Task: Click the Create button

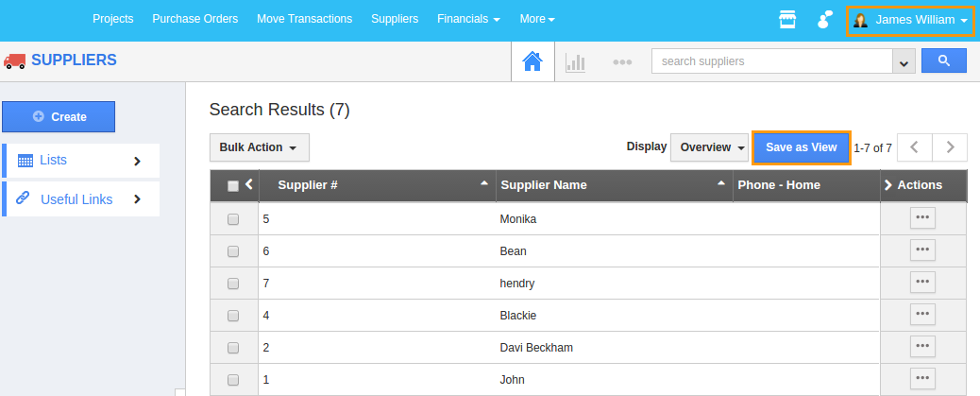Action: point(59,117)
